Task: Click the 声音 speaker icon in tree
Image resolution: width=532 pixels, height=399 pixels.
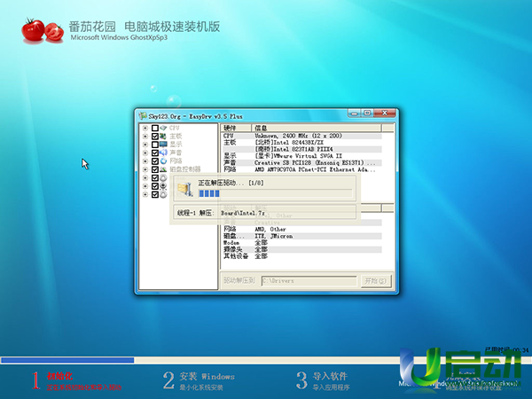Action: coord(163,153)
